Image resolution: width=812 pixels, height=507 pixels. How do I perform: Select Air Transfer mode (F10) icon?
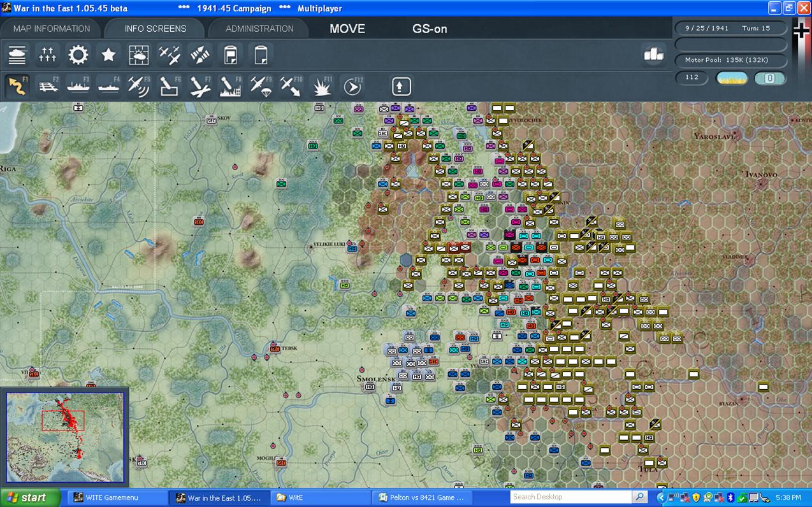click(291, 86)
